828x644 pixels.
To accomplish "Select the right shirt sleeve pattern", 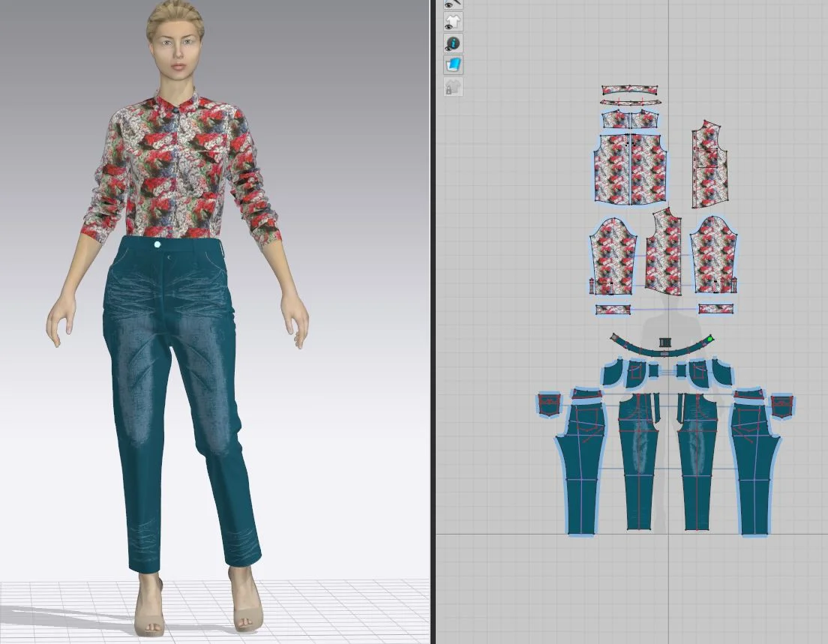I will [x=713, y=254].
